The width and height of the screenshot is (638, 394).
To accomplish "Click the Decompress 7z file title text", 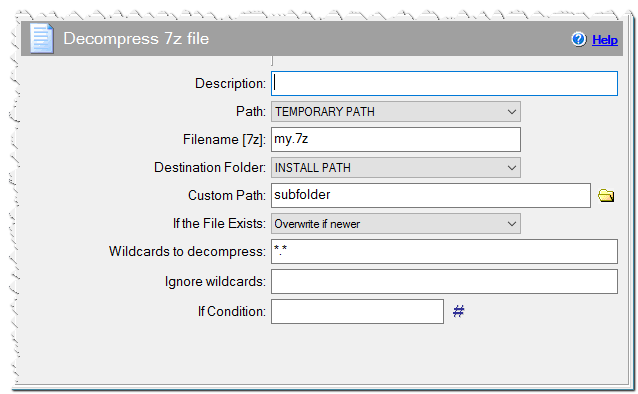I will tap(136, 39).
